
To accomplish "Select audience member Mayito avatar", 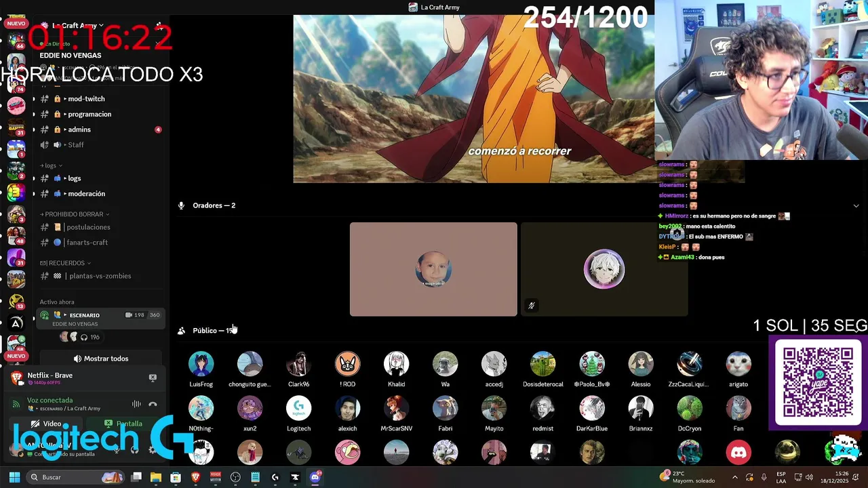I will point(494,409).
